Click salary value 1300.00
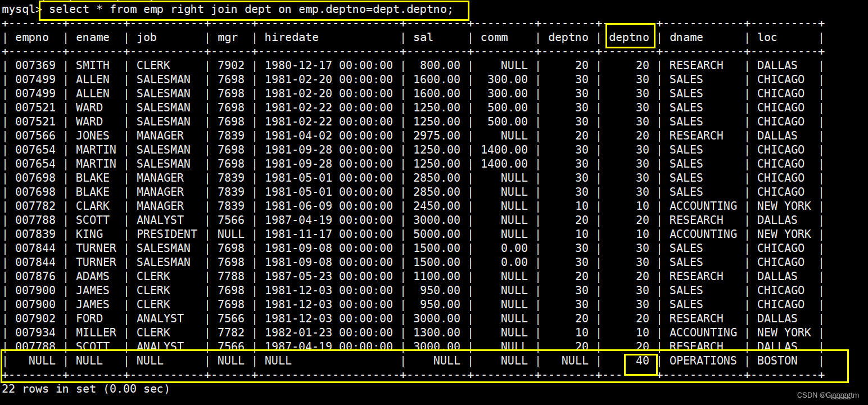This screenshot has width=868, height=405. click(x=437, y=332)
